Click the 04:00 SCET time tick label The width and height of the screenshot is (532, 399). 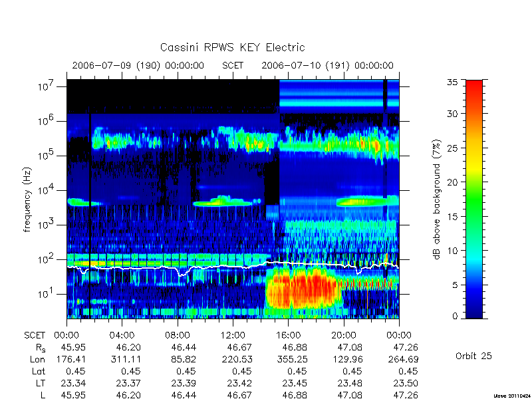(122, 336)
